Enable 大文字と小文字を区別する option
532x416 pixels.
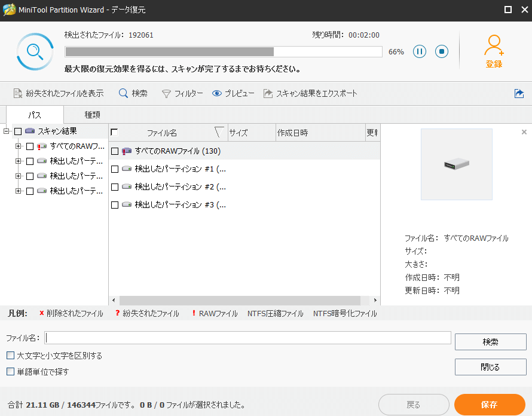[10, 354]
